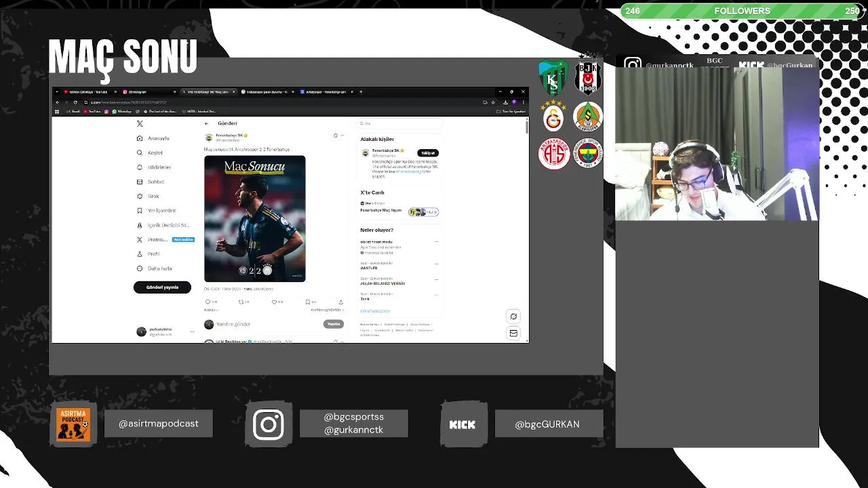
Task: Open WhatsApp bookmark in bookmarks bar
Action: [122, 111]
